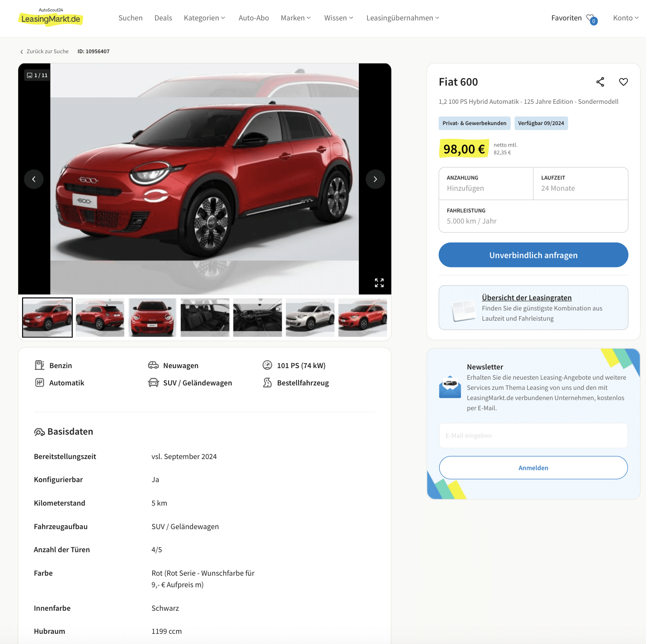Click the vsl. September 2024 value

coord(184,456)
